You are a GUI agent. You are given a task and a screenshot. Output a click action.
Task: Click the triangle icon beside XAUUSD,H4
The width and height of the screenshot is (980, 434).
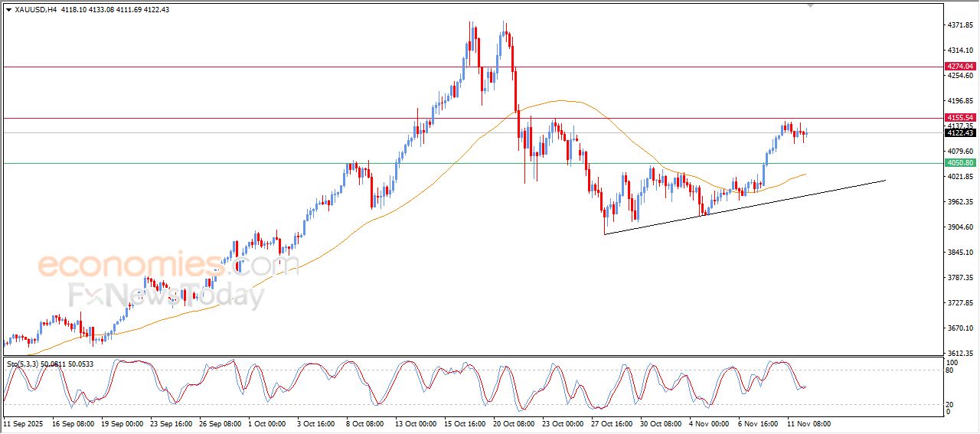click(8, 9)
